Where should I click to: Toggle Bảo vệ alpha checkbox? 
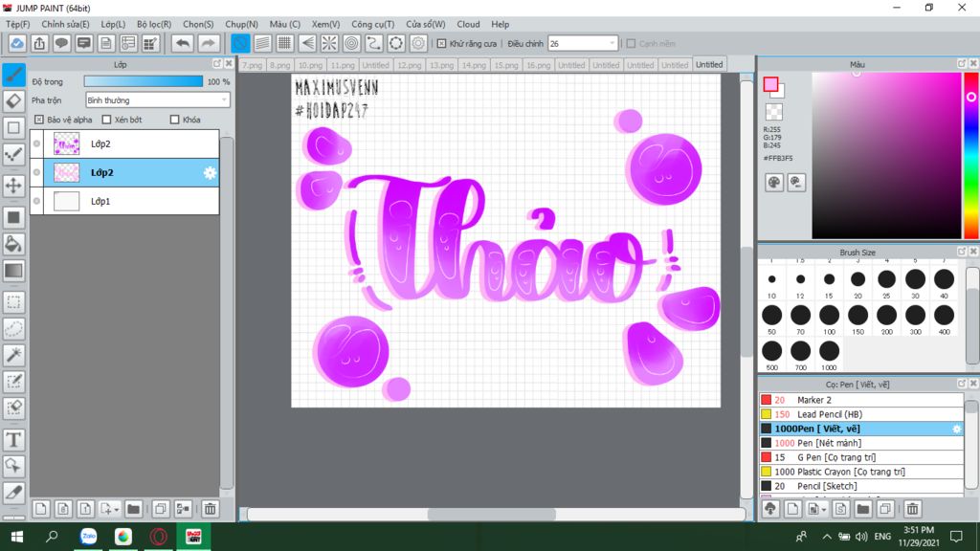coord(38,120)
